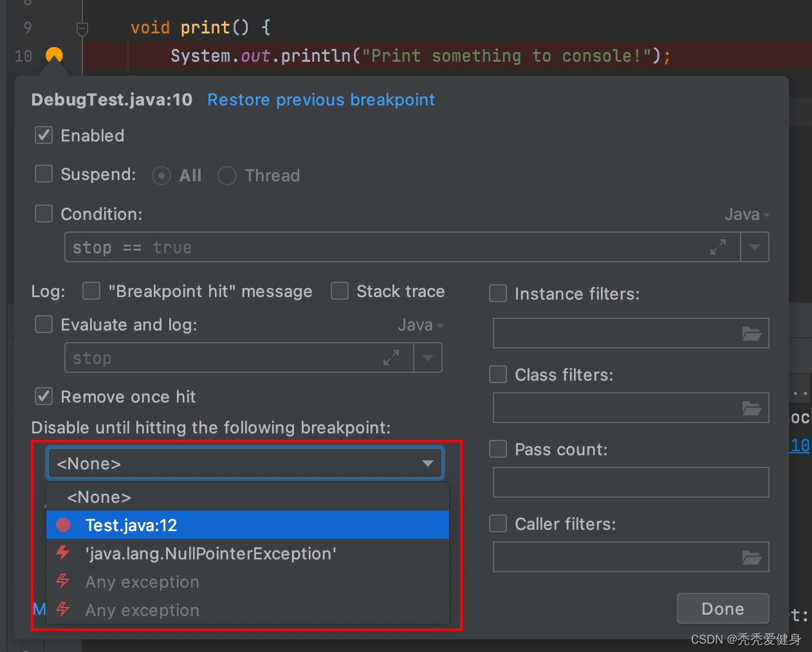This screenshot has width=812, height=652.
Task: Toggle Remove once hit checkbox
Action: tap(44, 397)
